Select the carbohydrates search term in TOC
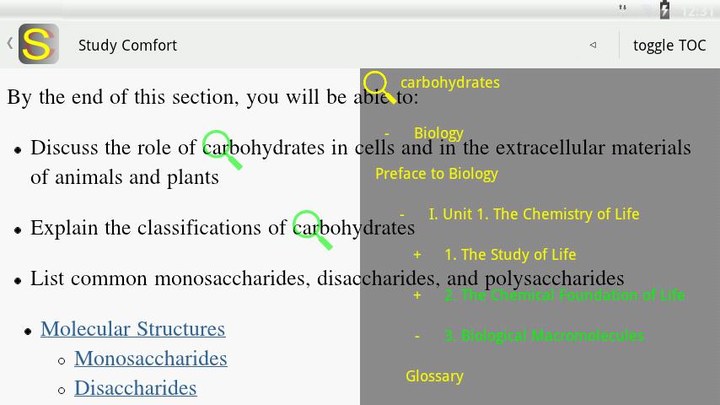Screen dimensions: 720x405 click(449, 82)
